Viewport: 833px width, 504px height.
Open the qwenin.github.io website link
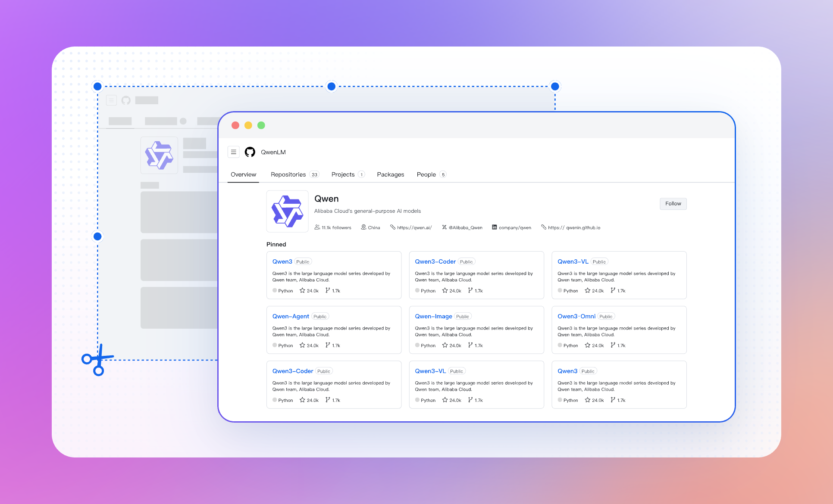(x=574, y=228)
